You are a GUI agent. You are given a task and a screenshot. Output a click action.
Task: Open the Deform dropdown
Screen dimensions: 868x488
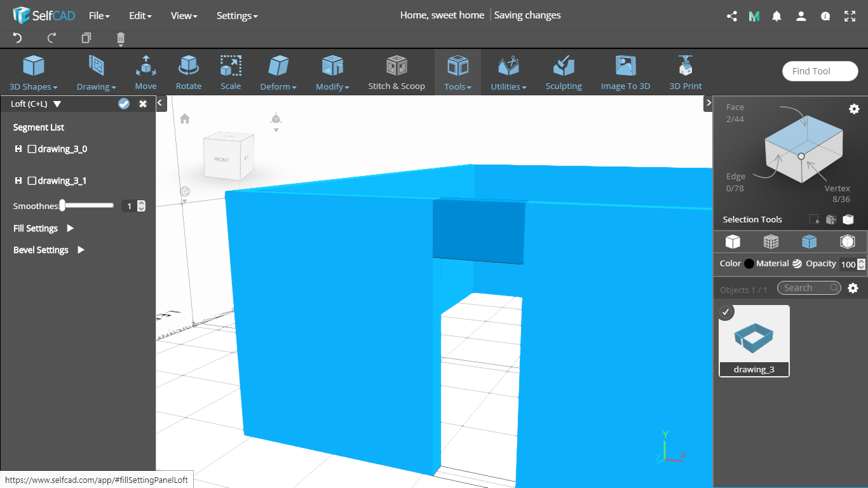(x=278, y=72)
